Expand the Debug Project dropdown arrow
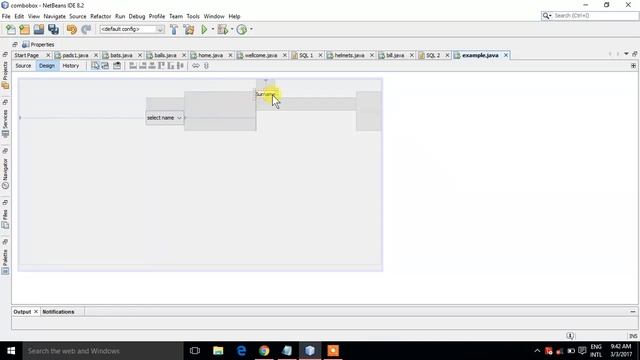Viewport: 640px width, 360px height. coord(232,29)
